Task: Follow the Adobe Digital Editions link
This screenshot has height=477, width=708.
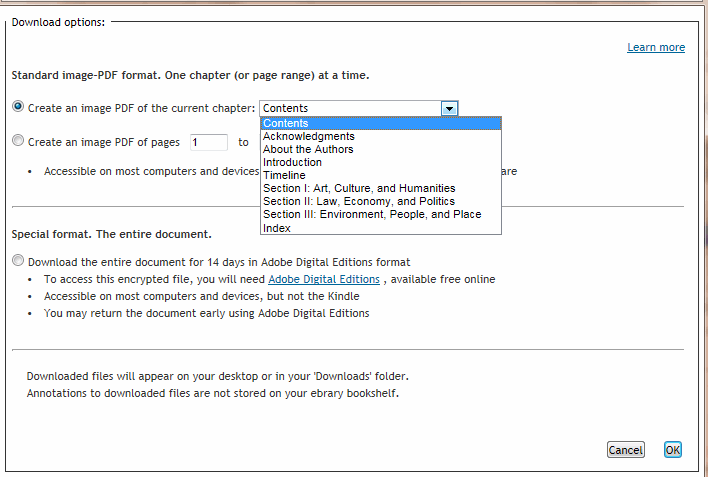Action: tap(323, 279)
